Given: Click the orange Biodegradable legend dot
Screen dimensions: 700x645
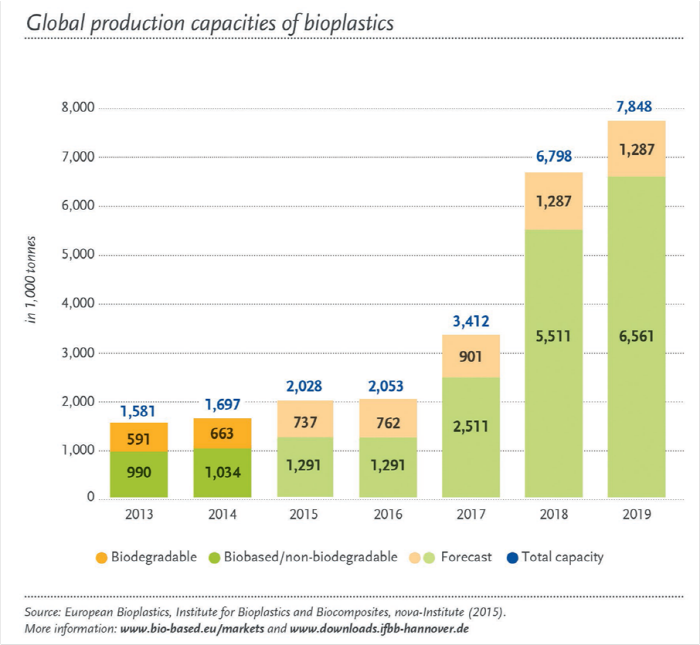Looking at the screenshot, I should pos(101,558).
